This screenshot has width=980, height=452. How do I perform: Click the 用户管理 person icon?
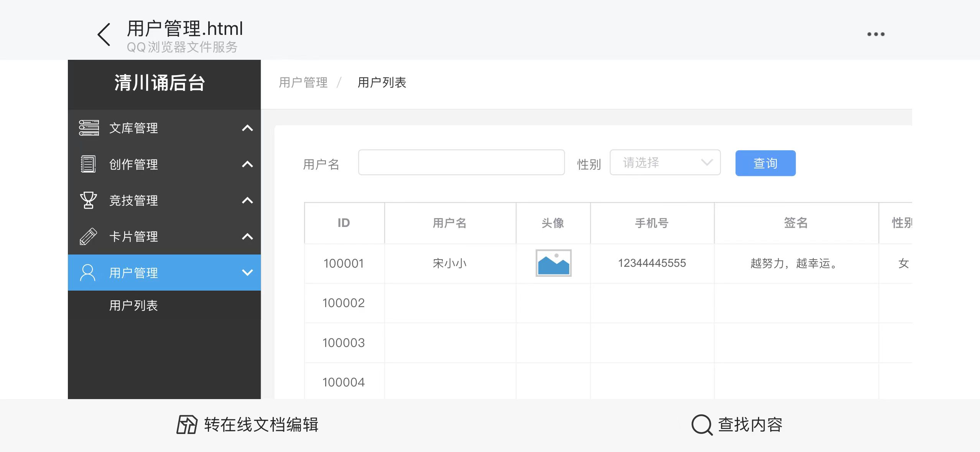(x=88, y=273)
